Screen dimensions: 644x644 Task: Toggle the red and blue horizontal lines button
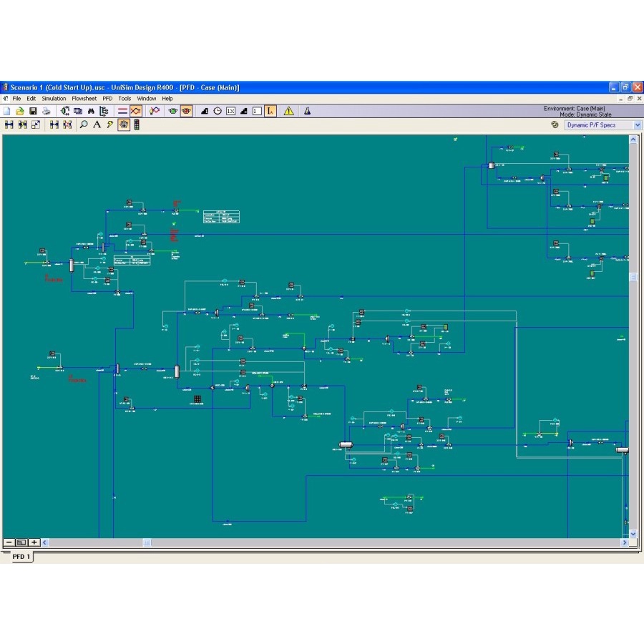coord(122,111)
